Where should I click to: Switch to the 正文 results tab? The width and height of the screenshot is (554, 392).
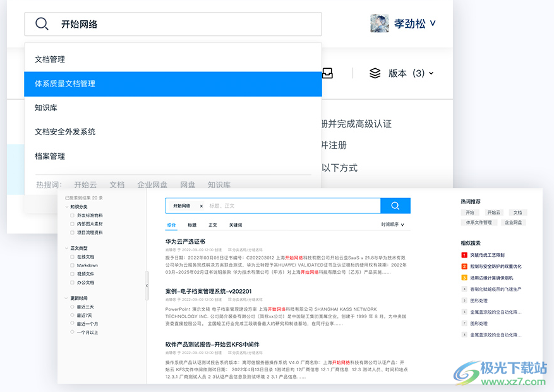point(213,225)
